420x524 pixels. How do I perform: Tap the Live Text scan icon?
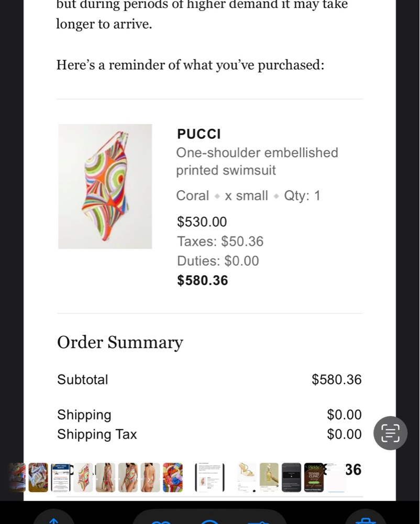pos(390,433)
